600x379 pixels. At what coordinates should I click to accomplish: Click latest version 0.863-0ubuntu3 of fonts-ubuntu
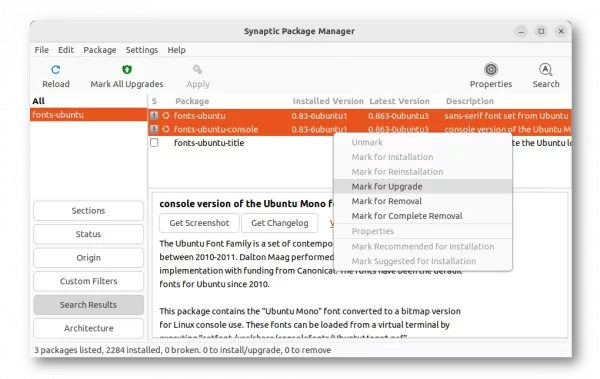tap(398, 116)
